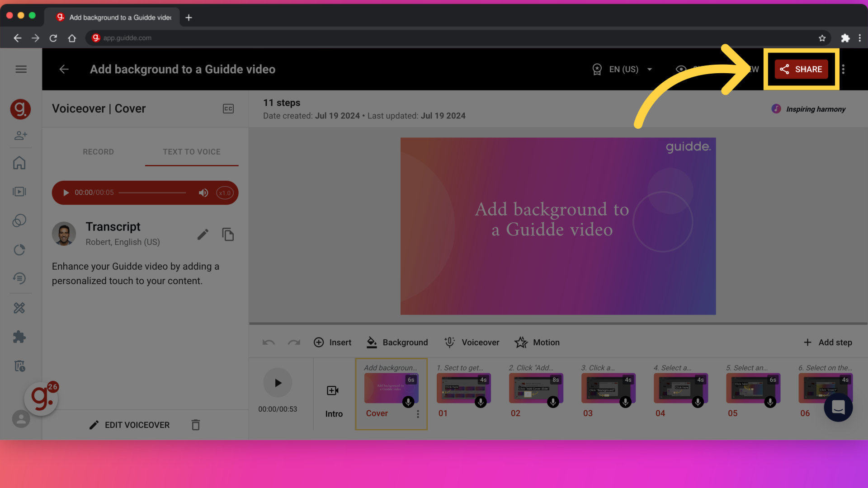This screenshot has width=868, height=488.
Task: Open the support chat bubble
Action: 838,407
